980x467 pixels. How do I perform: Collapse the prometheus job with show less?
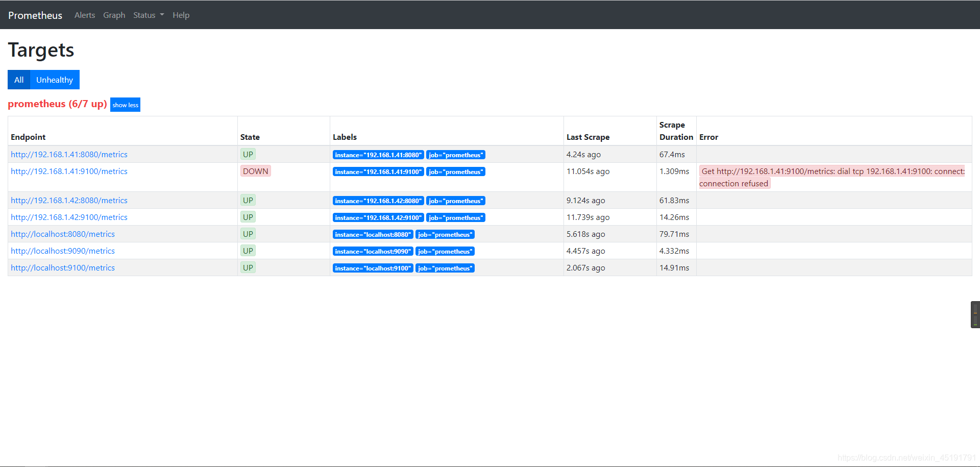click(x=125, y=105)
